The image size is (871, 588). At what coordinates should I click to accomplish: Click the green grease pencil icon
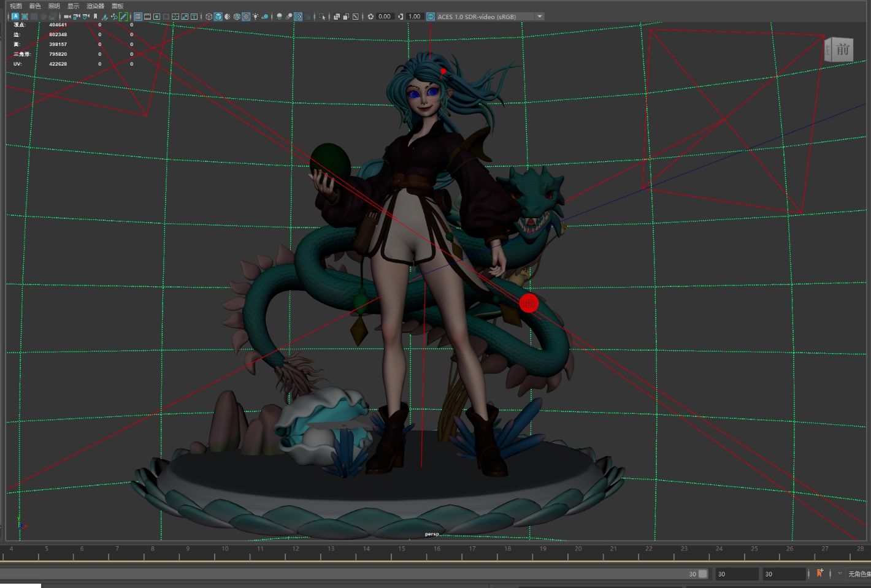(123, 17)
